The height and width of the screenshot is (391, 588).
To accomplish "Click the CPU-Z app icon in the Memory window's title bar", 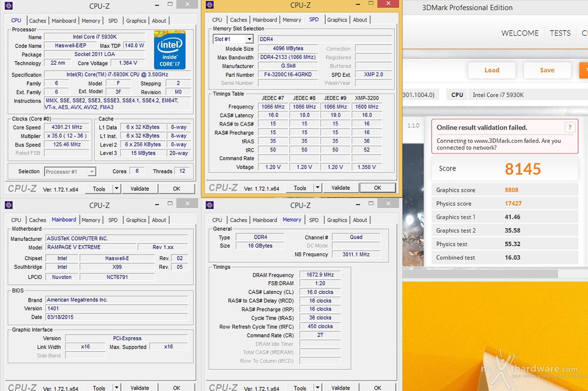I will point(210,205).
